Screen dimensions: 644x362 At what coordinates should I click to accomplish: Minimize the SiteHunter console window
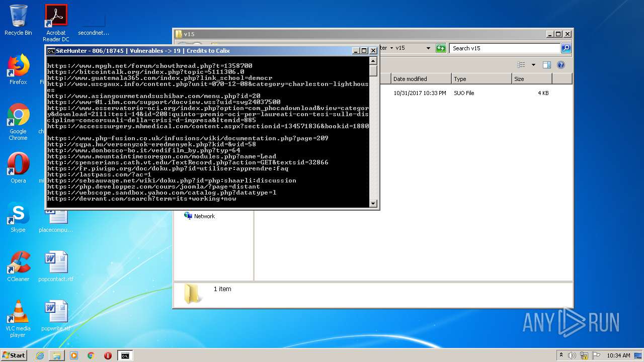355,51
